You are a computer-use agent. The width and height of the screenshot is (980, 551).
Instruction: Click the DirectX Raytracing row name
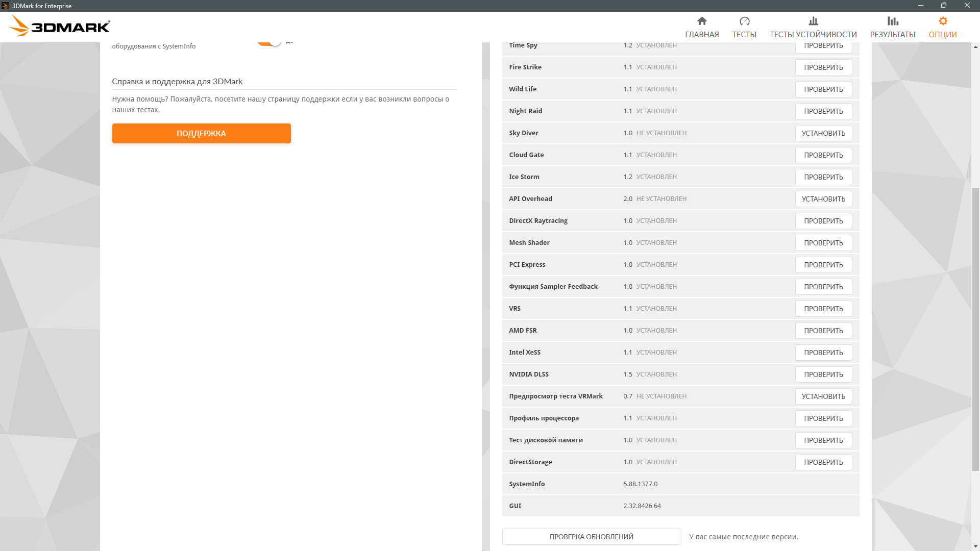538,220
